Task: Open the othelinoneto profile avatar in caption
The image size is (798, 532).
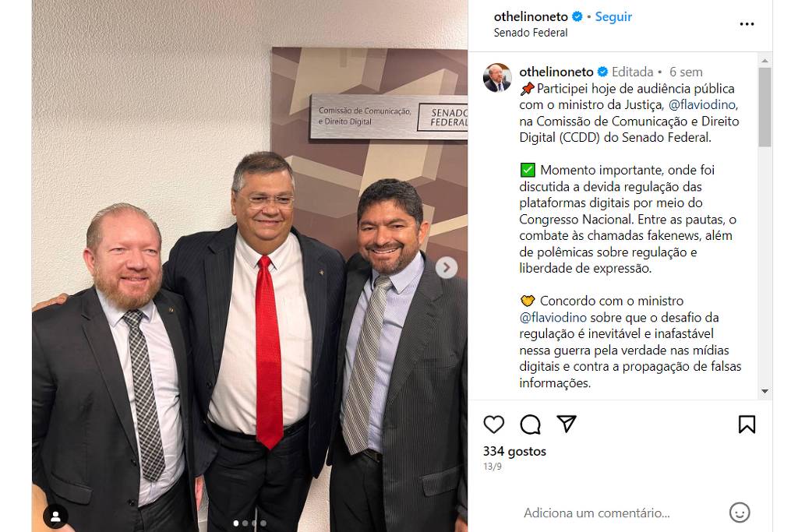Action: [497, 78]
